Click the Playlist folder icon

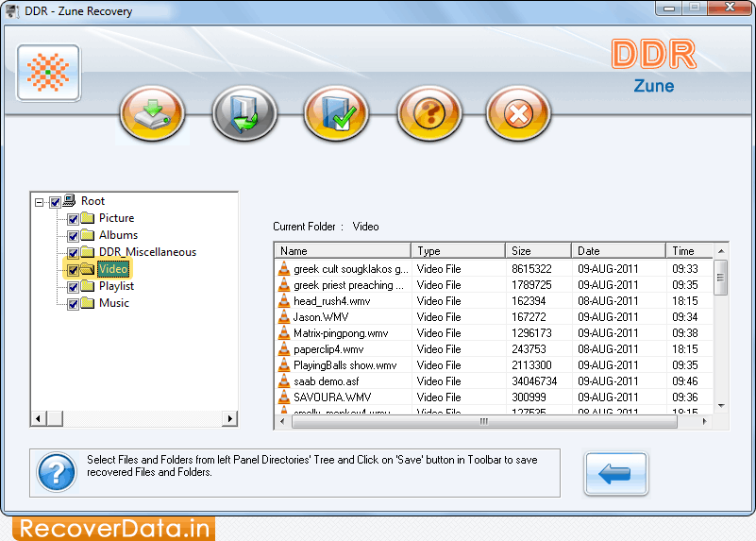87,286
